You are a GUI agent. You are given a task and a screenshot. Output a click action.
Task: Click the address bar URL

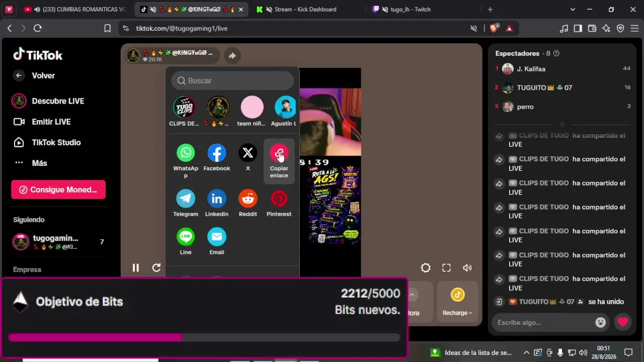coord(182,29)
